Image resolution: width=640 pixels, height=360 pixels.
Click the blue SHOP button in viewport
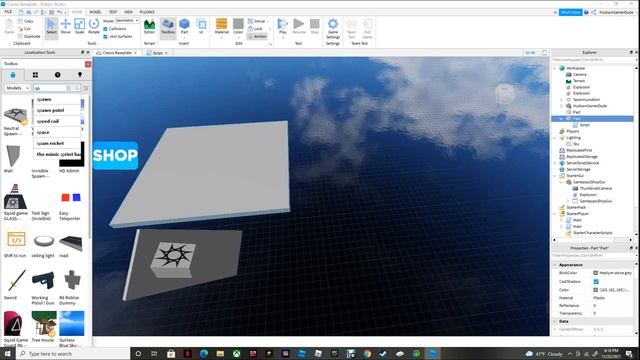pyautogui.click(x=116, y=155)
